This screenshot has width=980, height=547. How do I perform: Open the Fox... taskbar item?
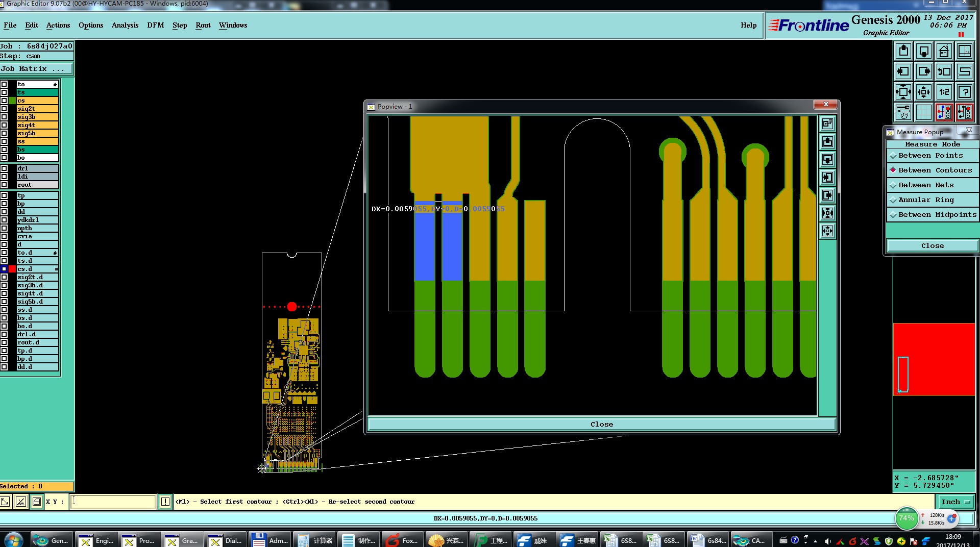(402, 540)
